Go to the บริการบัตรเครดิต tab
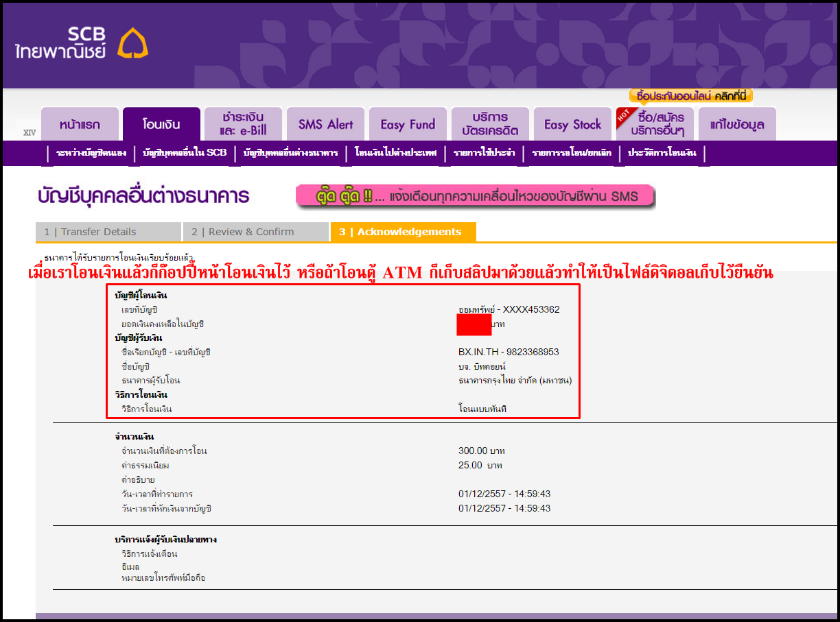The height and width of the screenshot is (622, 840). (x=490, y=124)
